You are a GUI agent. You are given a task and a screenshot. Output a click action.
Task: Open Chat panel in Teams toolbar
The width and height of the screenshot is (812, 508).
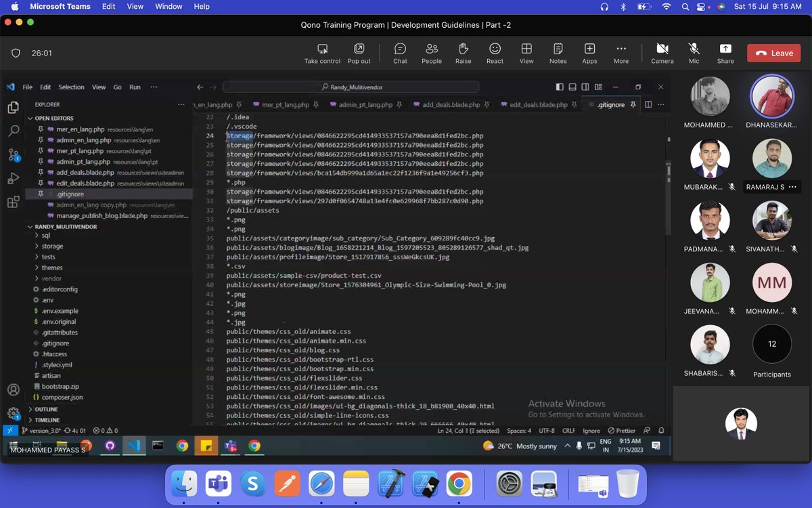coord(400,54)
